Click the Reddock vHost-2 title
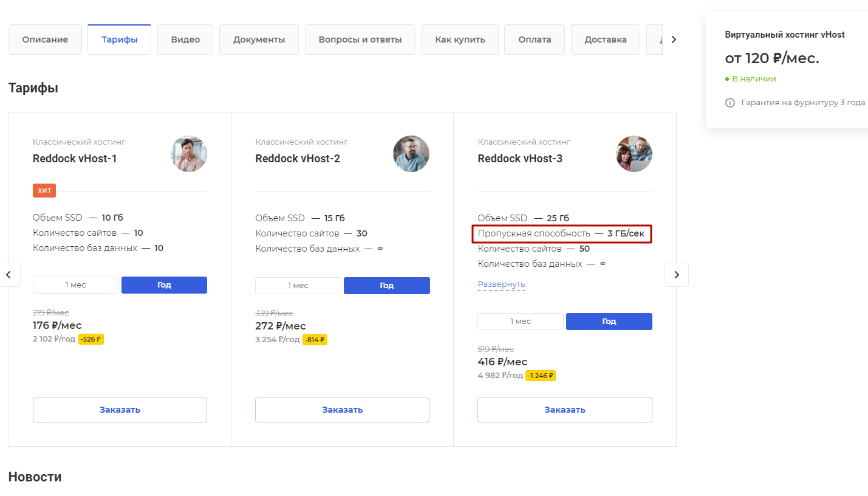Screen dimensions: 868x496 pos(298,159)
